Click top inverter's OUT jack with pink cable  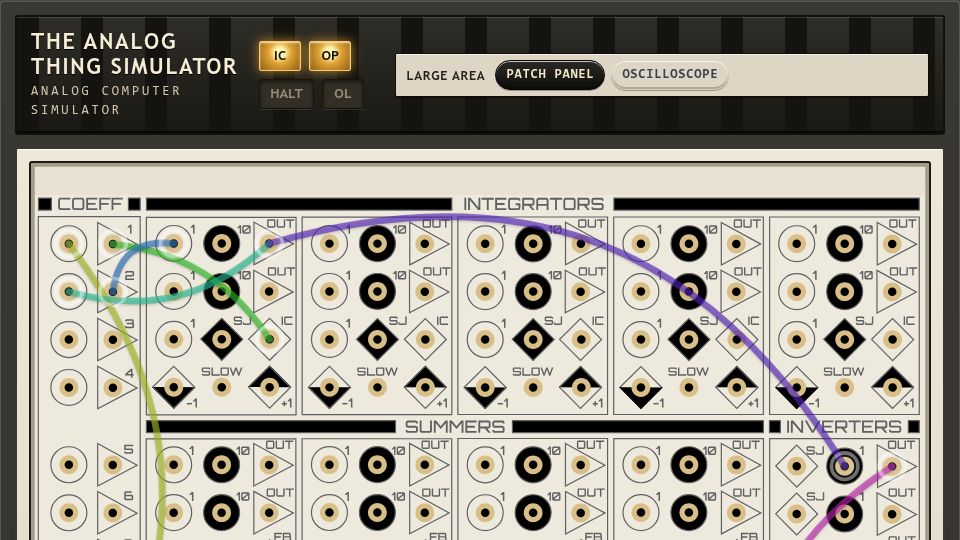pos(891,466)
